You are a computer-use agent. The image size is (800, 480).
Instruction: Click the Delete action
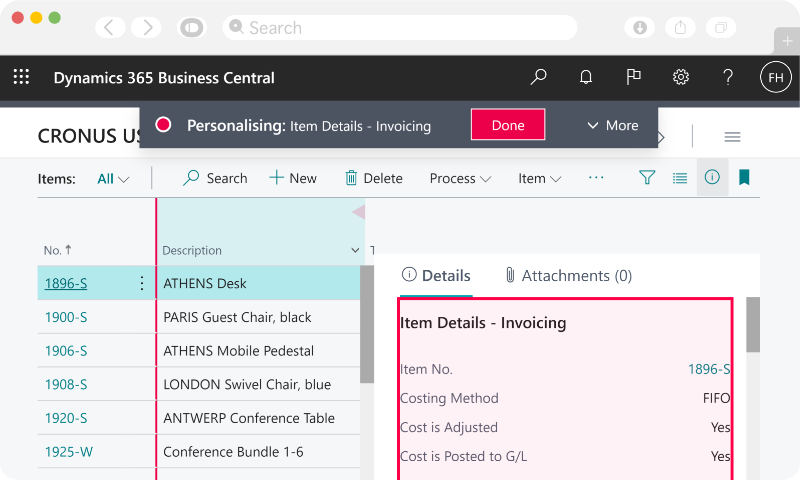point(374,178)
